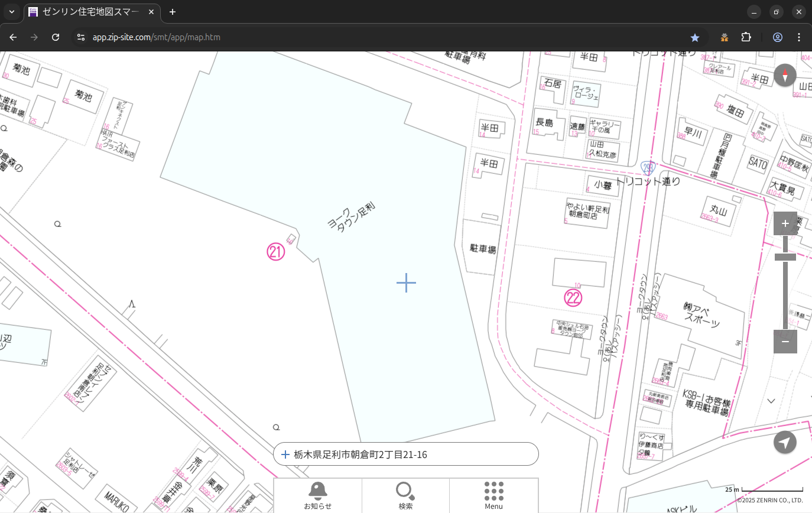The width and height of the screenshot is (812, 513).
Task: Click 駐車場 label near ヨークタウン
Action: tap(483, 249)
